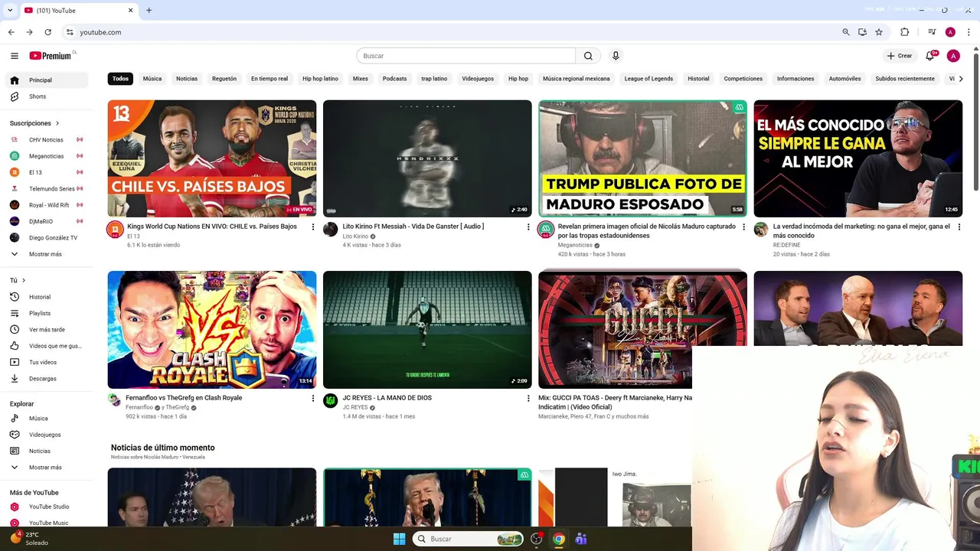Screen dimensions: 980x551
Task: Open a new Chrome tab
Action: coord(149,11)
